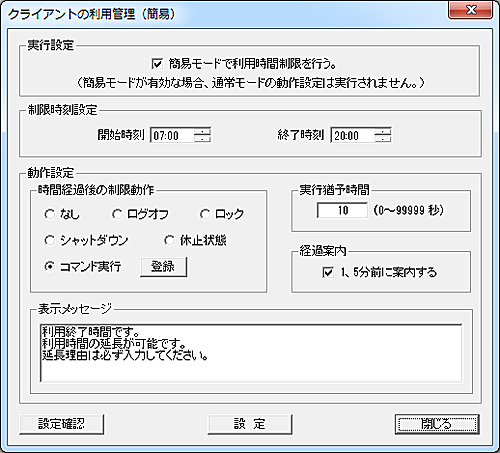The image size is (500, 453).
Task: Choose the ロック radio option
Action: pos(205,214)
